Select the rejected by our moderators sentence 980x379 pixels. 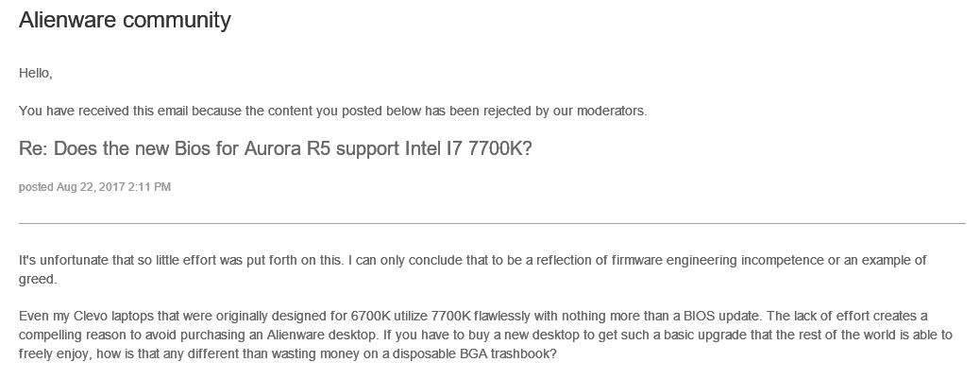[332, 112]
